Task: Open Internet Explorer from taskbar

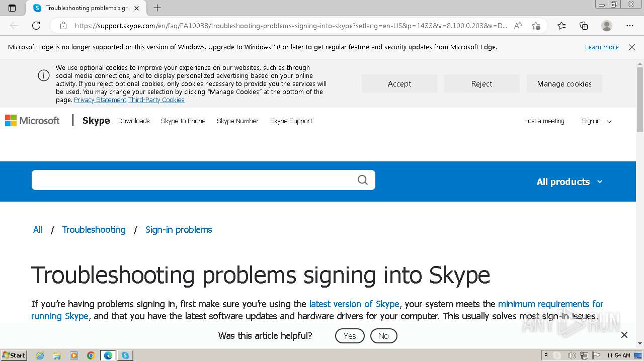Action: coord(40,355)
